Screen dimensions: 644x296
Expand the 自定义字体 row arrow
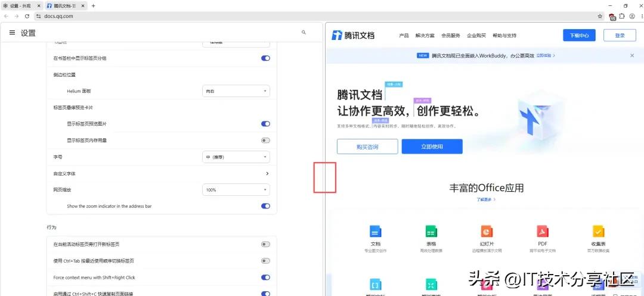(267, 173)
